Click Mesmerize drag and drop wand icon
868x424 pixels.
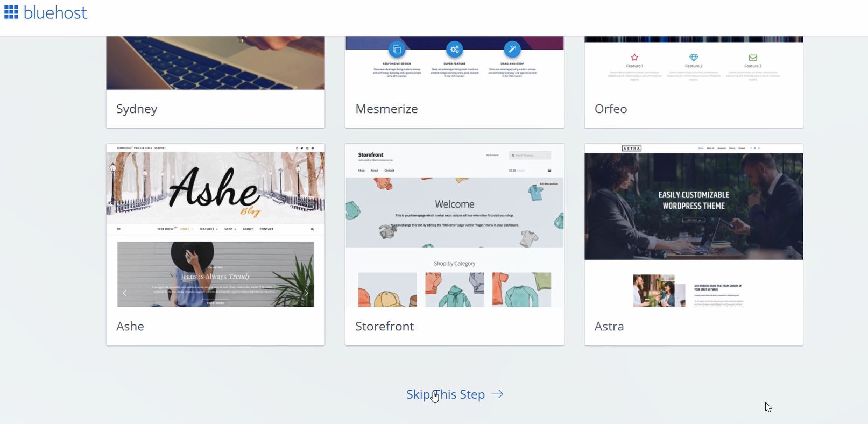tap(512, 50)
